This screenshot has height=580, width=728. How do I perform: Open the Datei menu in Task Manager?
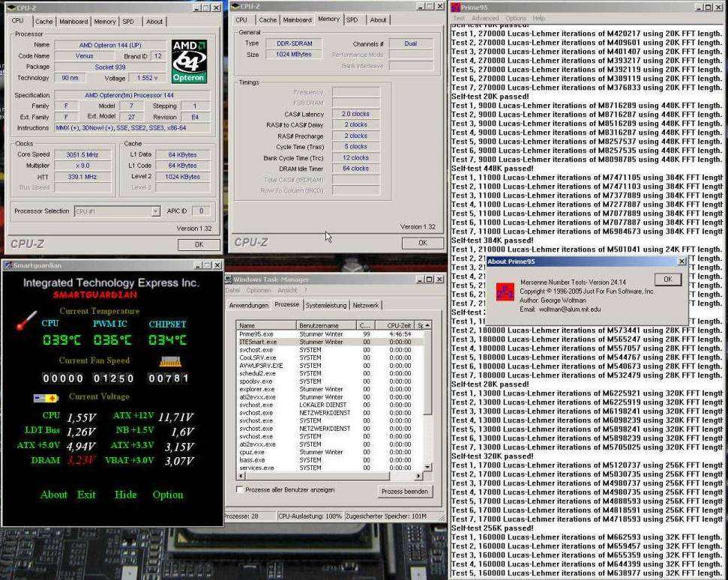click(233, 291)
